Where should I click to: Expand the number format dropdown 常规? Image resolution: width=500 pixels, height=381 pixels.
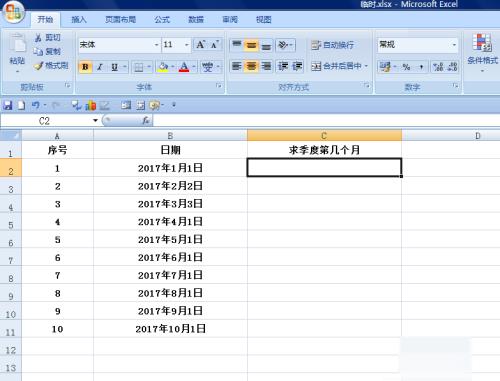coord(417,45)
